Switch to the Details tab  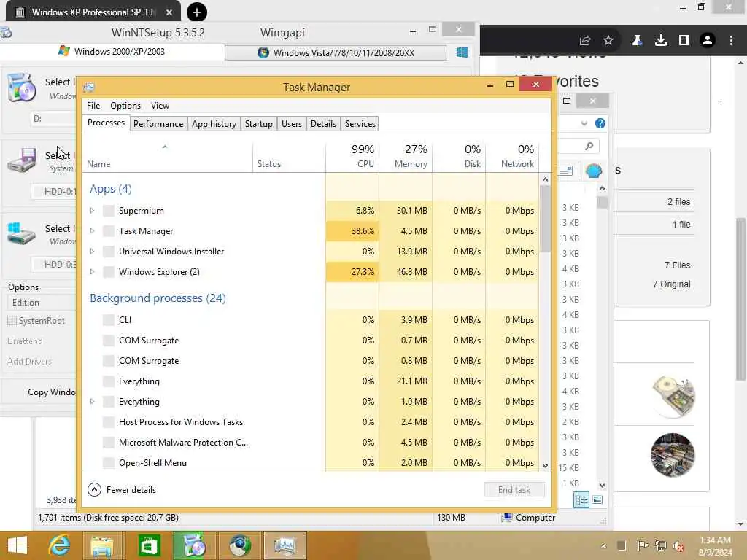(323, 124)
